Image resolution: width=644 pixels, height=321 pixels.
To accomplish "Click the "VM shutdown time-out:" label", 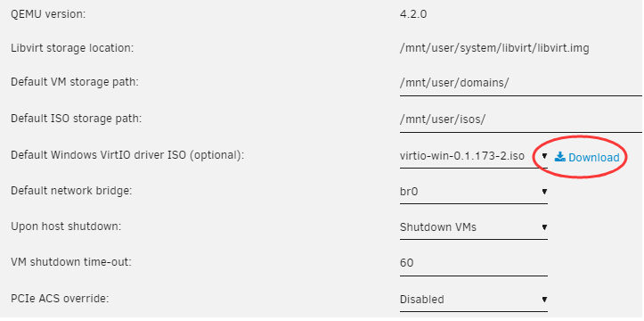I will pyautogui.click(x=71, y=262).
